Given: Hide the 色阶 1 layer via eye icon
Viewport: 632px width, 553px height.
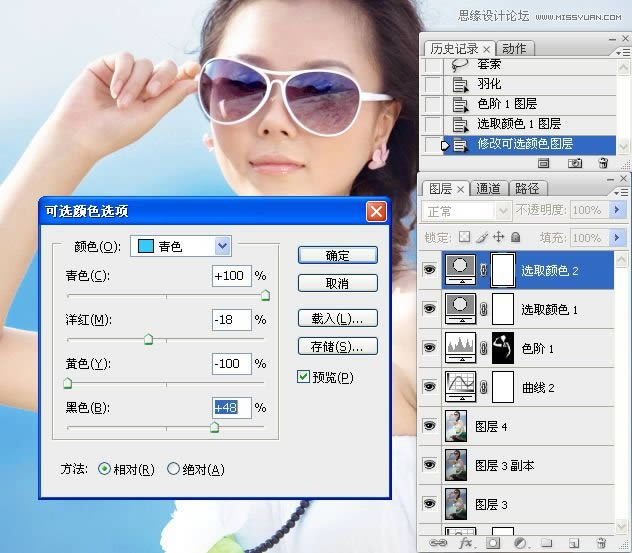Looking at the screenshot, I should [x=430, y=347].
